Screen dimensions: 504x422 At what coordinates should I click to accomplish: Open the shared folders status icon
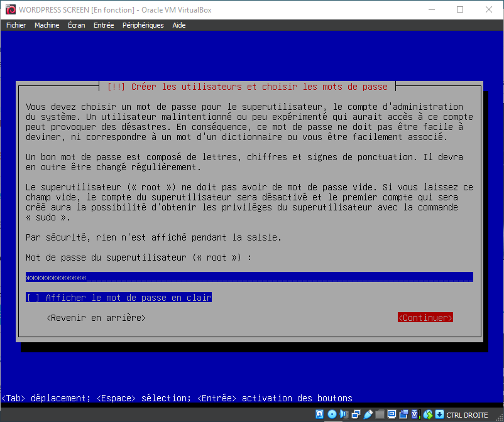(x=380, y=414)
